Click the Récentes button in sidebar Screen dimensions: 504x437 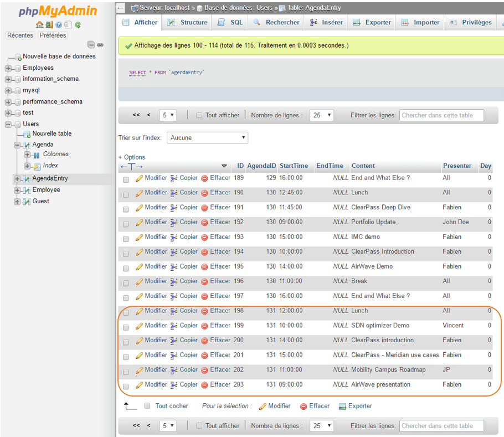tap(20, 35)
